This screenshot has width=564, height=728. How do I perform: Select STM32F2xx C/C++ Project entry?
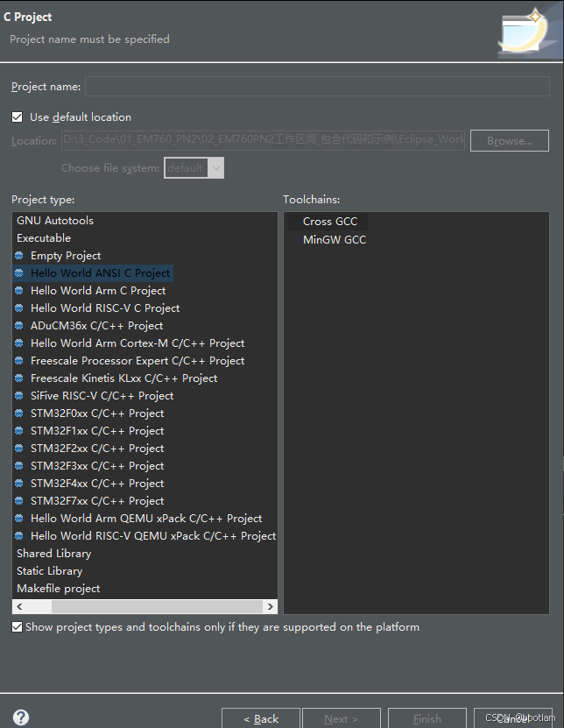(x=97, y=449)
